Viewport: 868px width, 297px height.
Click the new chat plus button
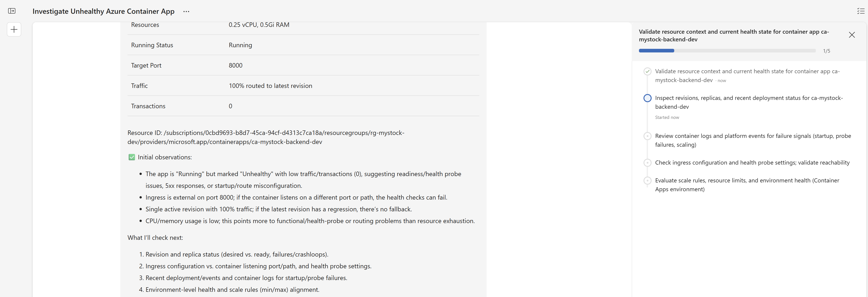(14, 30)
